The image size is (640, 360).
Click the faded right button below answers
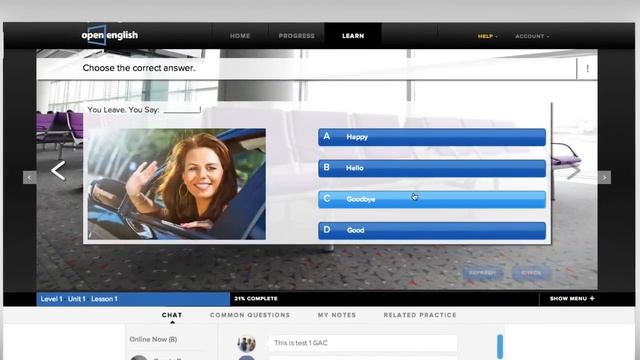pyautogui.click(x=531, y=273)
